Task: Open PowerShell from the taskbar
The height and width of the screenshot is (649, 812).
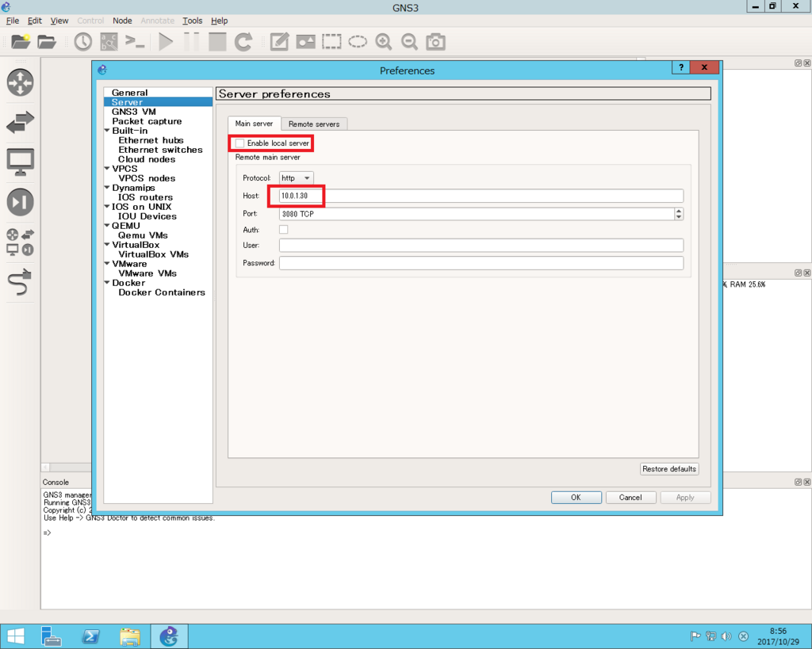Action: click(90, 636)
